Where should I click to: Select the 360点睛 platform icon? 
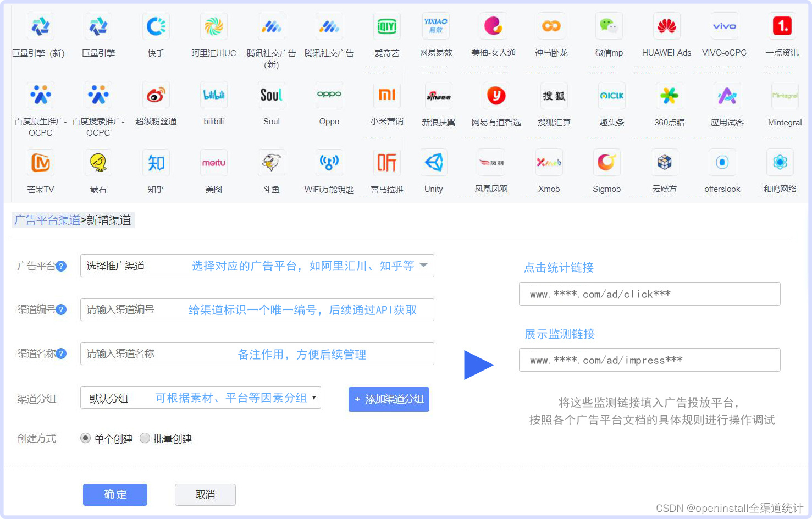(x=670, y=96)
